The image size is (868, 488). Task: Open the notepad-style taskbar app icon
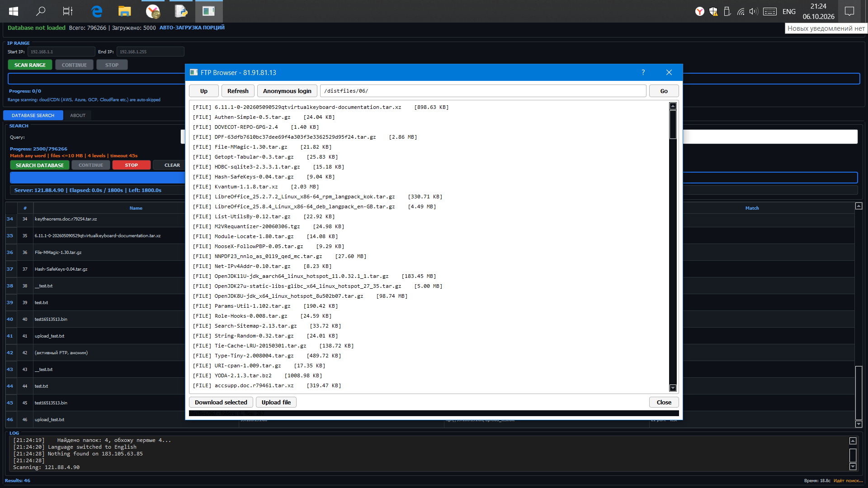[x=181, y=11]
